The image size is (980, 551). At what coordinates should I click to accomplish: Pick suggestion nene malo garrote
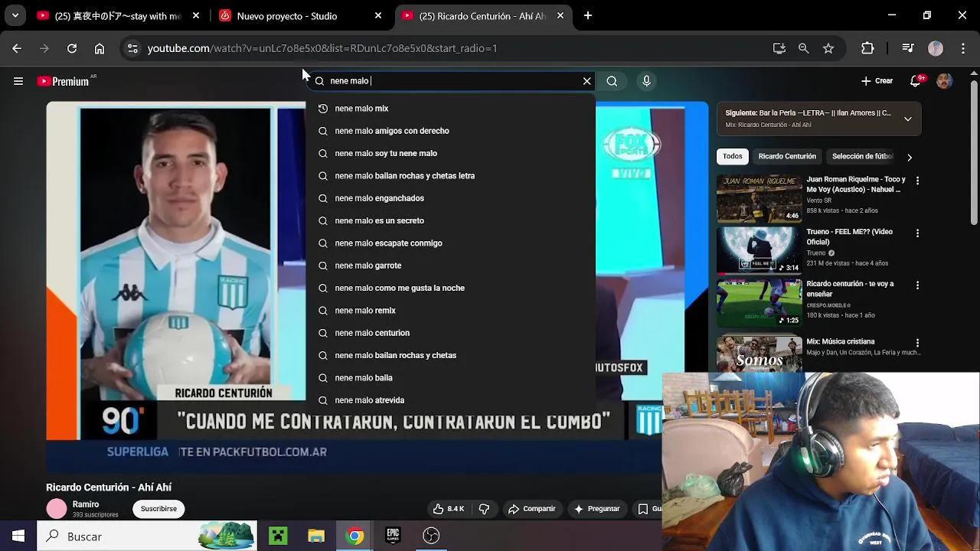(450, 266)
